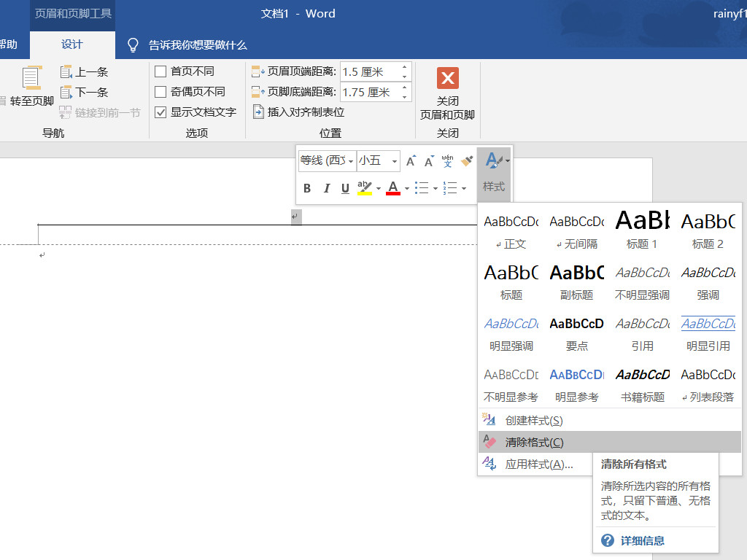
Task: Toggle Underline in the mini toolbar
Action: click(x=345, y=188)
